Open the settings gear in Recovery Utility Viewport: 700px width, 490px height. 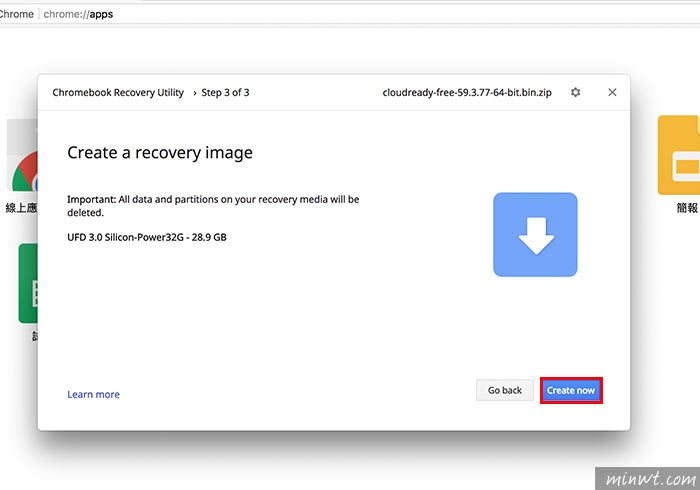(575, 92)
